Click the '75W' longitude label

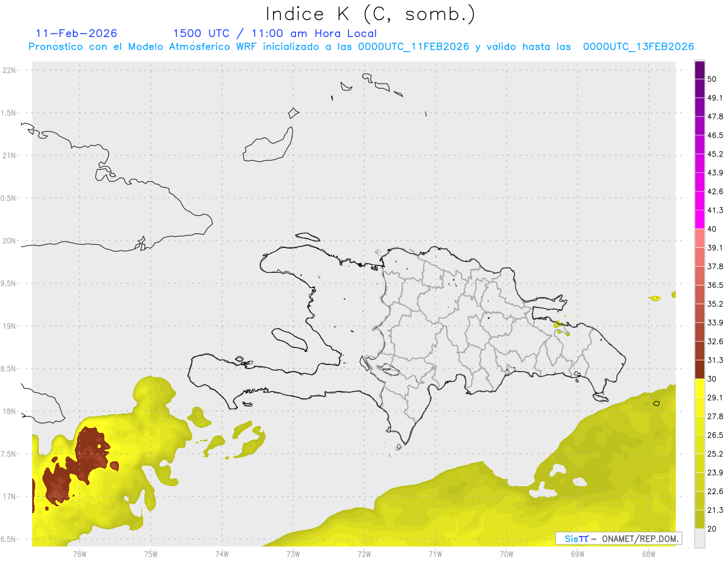150,554
